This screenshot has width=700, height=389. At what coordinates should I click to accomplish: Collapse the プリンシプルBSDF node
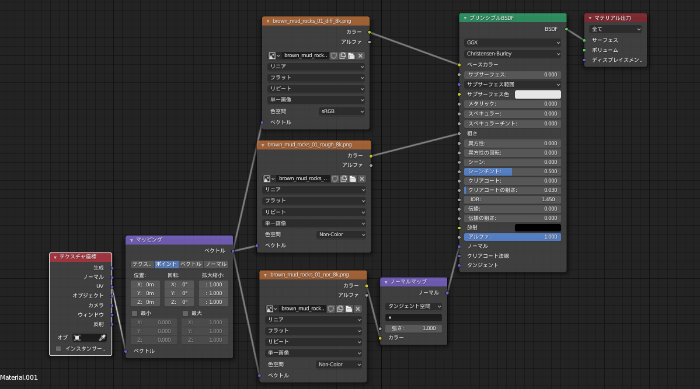(465, 18)
